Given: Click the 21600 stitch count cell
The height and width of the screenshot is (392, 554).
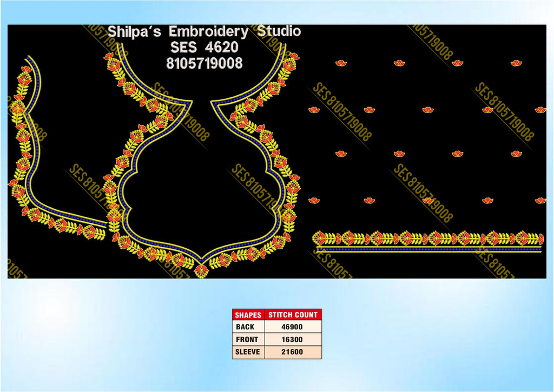Looking at the screenshot, I should [x=293, y=352].
